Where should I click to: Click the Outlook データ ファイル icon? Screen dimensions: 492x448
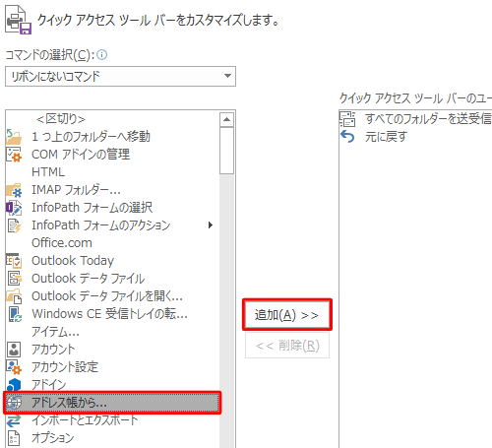point(14,279)
